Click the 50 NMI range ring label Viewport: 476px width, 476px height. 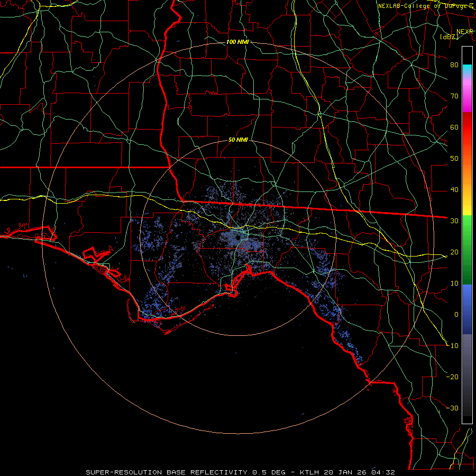point(238,140)
